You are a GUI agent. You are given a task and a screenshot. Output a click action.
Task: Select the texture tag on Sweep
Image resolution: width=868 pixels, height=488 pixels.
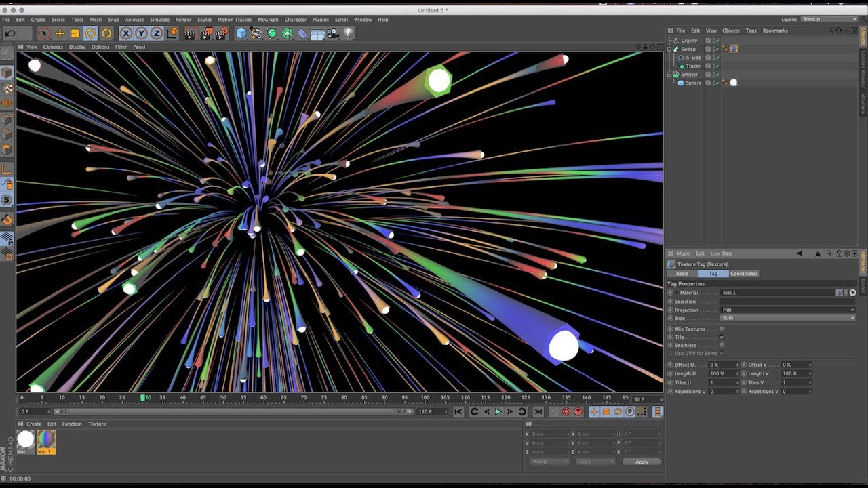coord(733,49)
